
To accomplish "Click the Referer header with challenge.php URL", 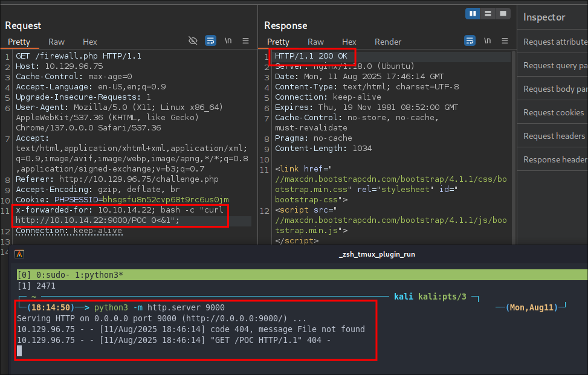I will tap(117, 179).
